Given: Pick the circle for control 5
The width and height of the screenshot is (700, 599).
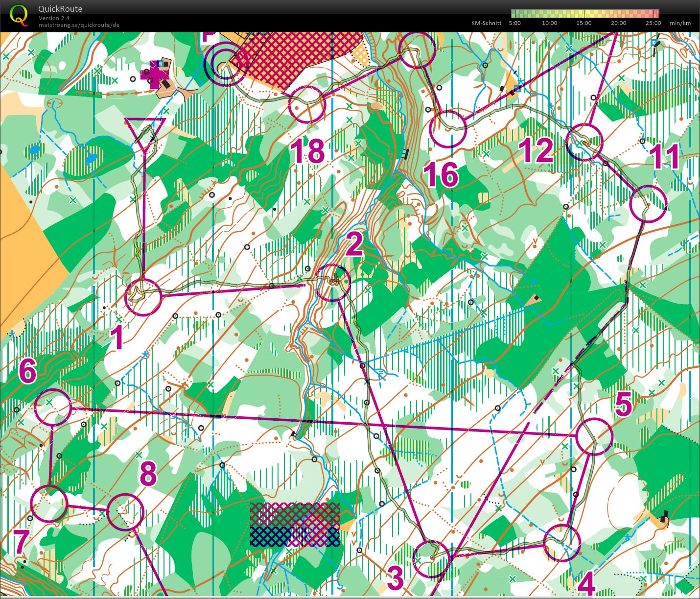Looking at the screenshot, I should point(594,436).
